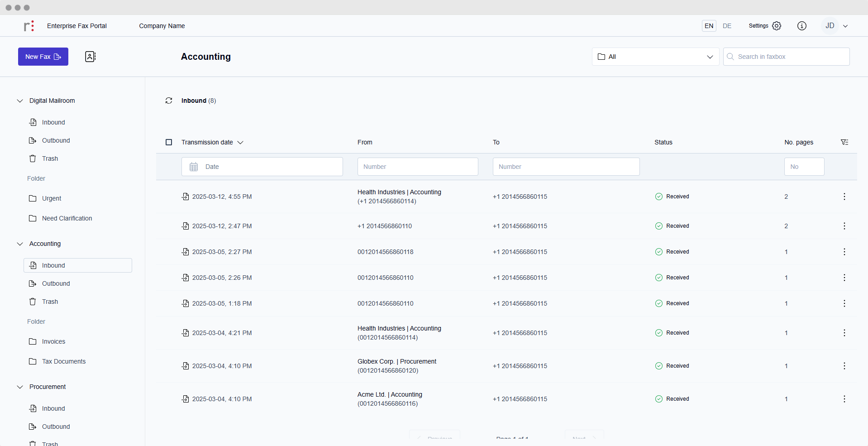Screen dimensions: 868x446
Task: Open more options for 2025-03-05, 2:27 PM fax
Action: tap(844, 252)
